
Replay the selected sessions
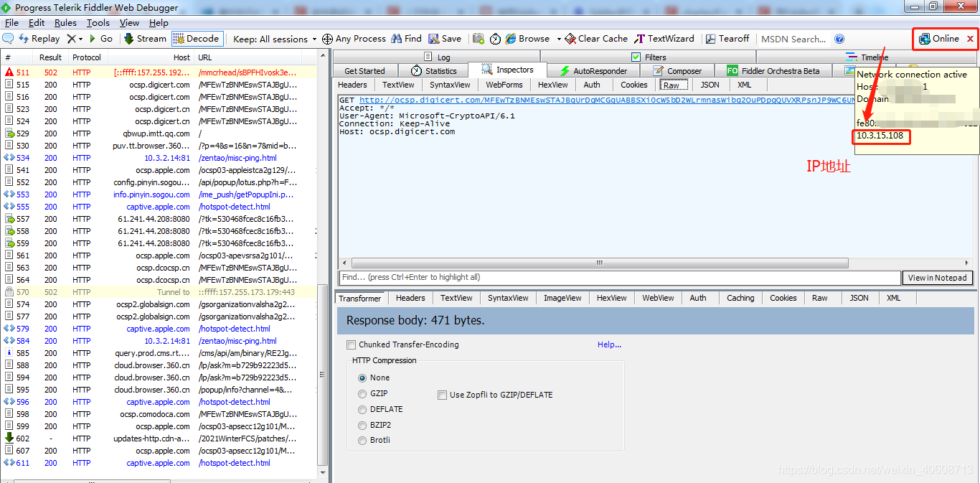[39, 39]
